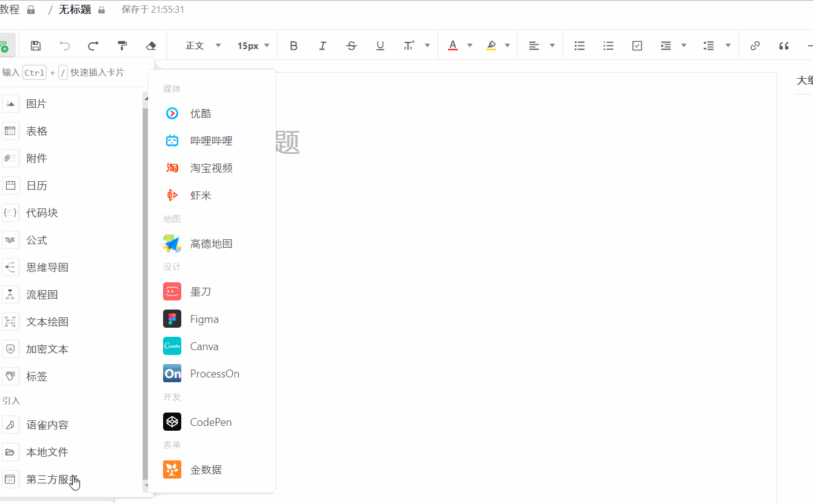Insert a 高德地图 map
The image size is (813, 504).
(212, 244)
